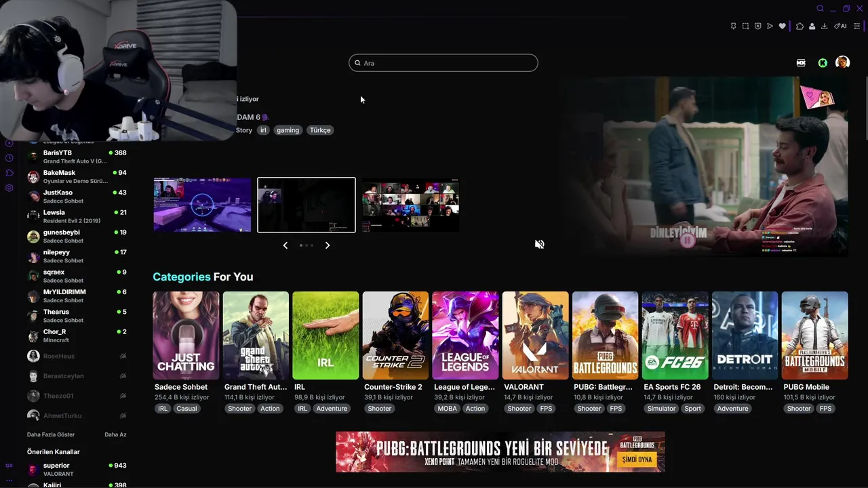Open the AI assistant toolbar icon
Image resolution: width=868 pixels, height=488 pixels.
click(840, 26)
